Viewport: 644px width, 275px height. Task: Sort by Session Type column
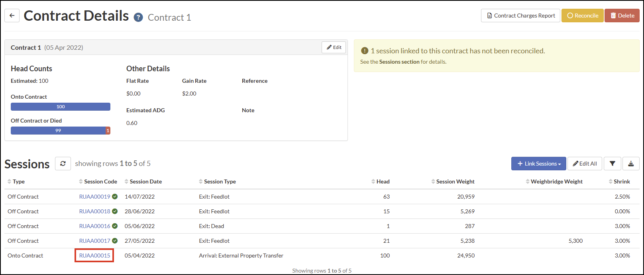217,181
